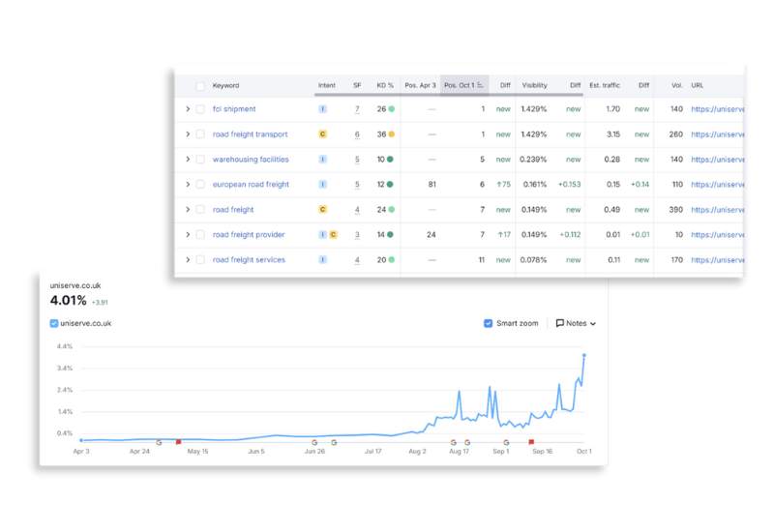The width and height of the screenshot is (774, 532).
Task: Click the intent badge for road freight services
Action: [x=322, y=260]
